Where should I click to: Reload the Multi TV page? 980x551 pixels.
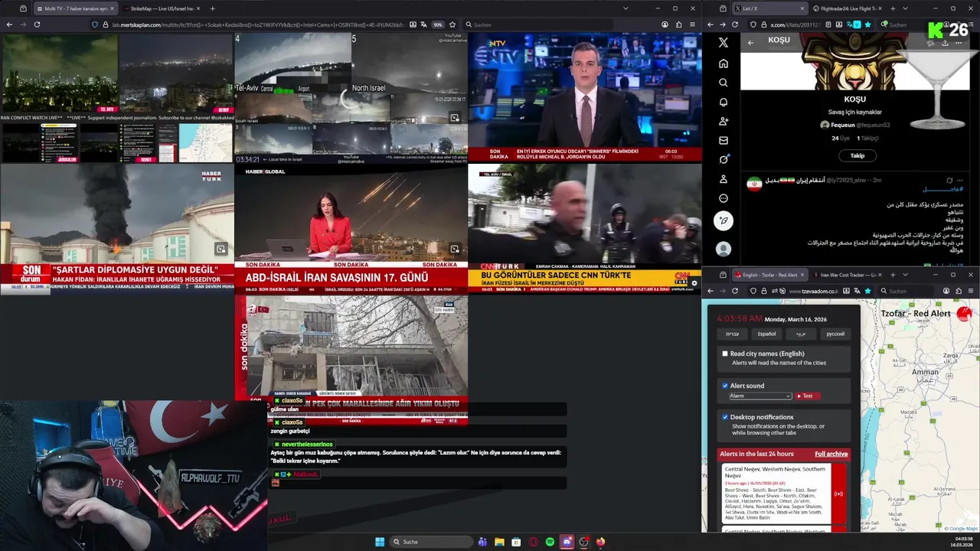[37, 24]
